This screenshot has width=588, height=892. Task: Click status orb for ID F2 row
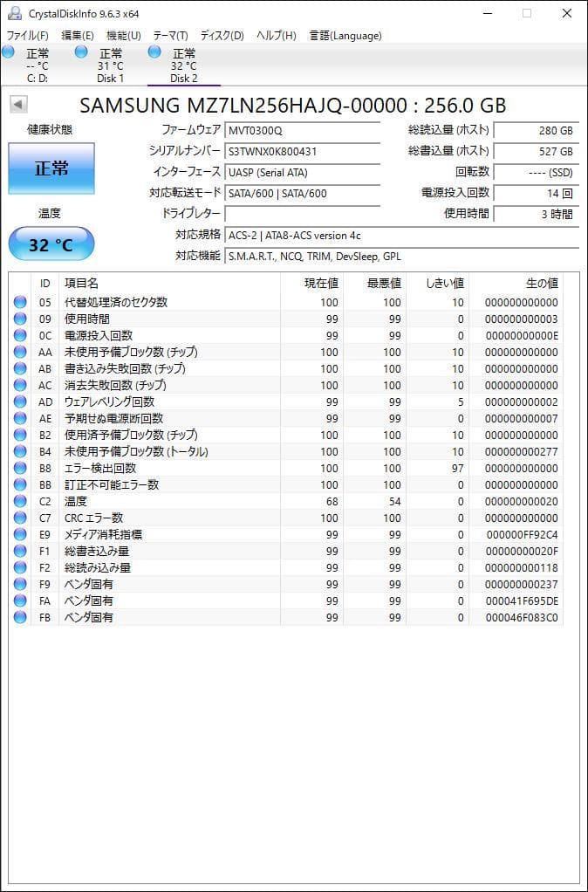tap(20, 567)
